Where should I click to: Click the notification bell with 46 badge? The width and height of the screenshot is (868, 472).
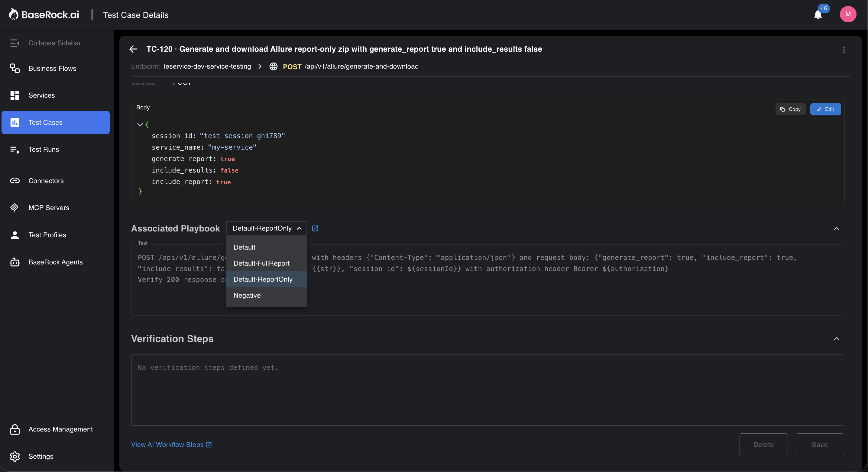[818, 14]
